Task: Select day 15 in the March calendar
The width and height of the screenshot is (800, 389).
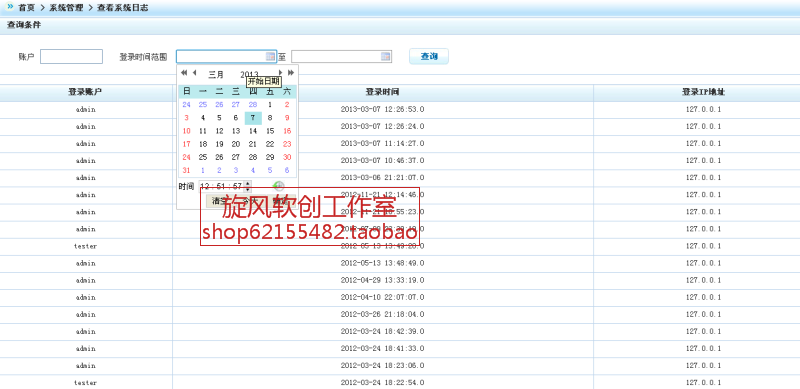Action: (x=270, y=131)
